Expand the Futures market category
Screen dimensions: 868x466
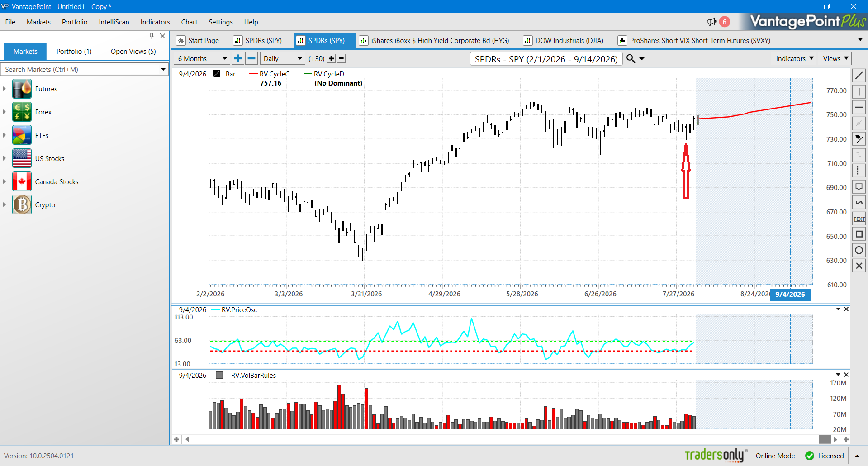[4, 89]
